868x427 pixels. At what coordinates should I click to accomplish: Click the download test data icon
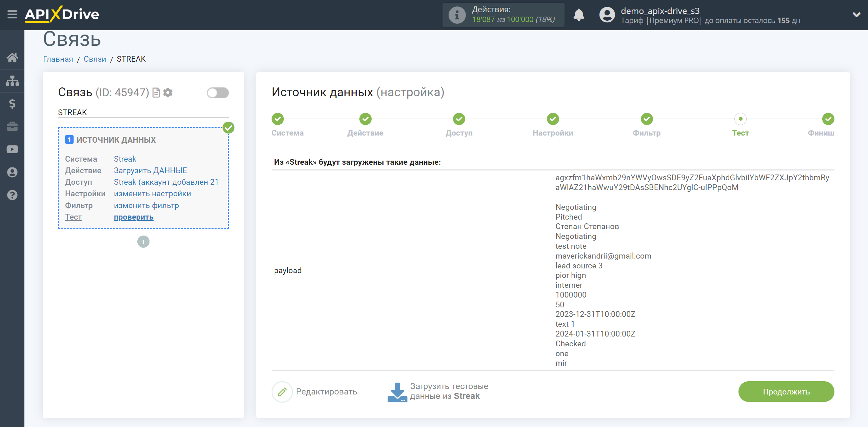tap(397, 392)
